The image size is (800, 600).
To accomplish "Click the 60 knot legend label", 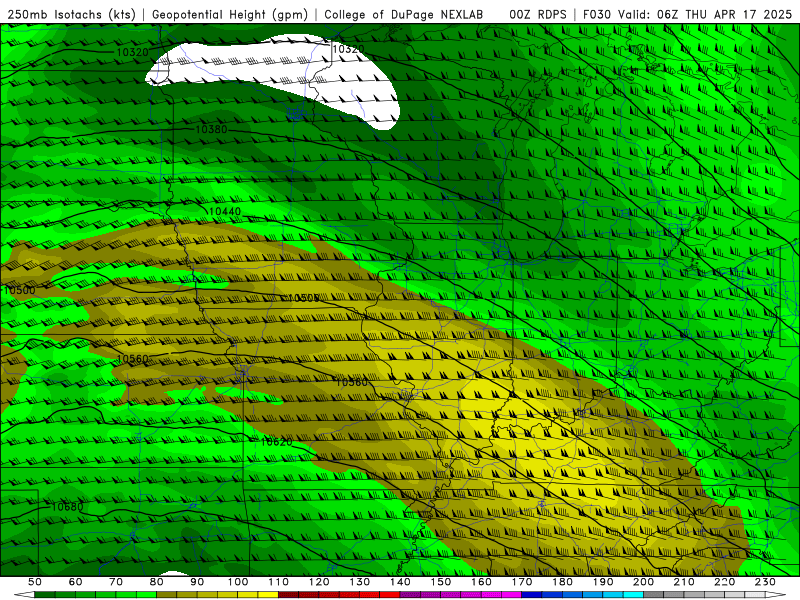I will pos(76,582).
